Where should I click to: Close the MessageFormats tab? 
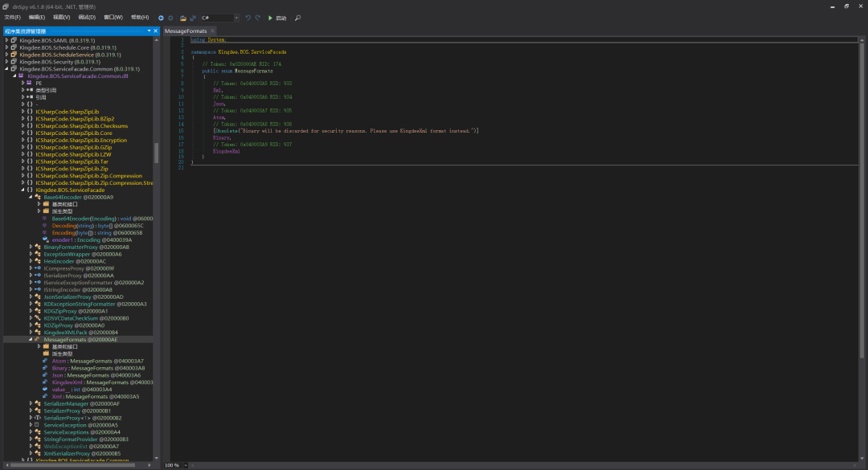tap(212, 31)
